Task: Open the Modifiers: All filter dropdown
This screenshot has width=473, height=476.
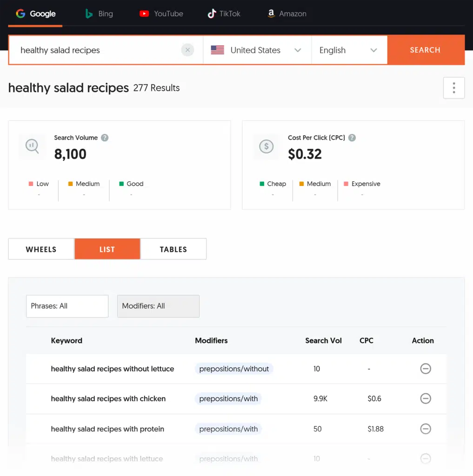Action: tap(158, 306)
